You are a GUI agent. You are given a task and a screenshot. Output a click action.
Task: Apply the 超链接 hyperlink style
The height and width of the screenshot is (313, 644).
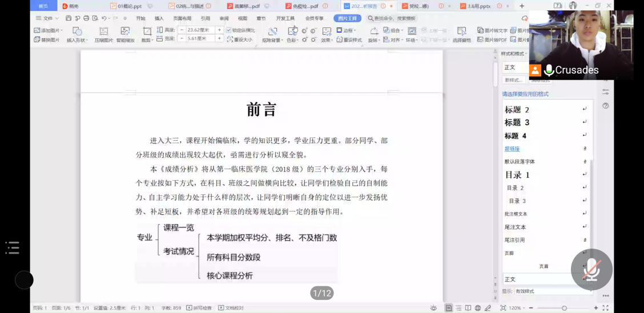point(512,149)
